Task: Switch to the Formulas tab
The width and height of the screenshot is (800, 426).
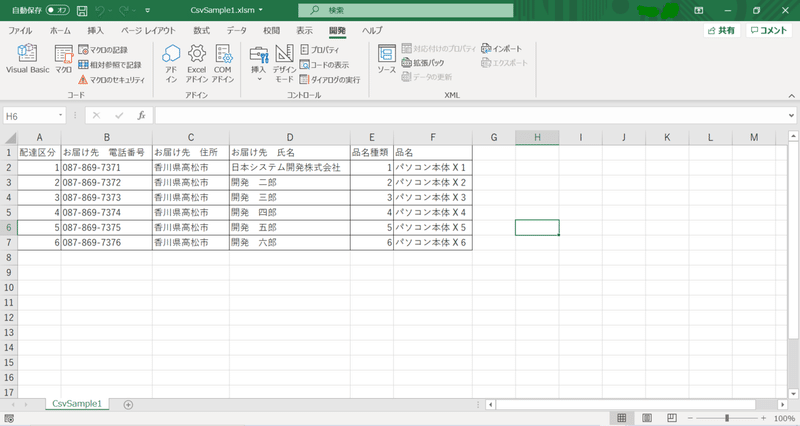Action: pos(202,31)
